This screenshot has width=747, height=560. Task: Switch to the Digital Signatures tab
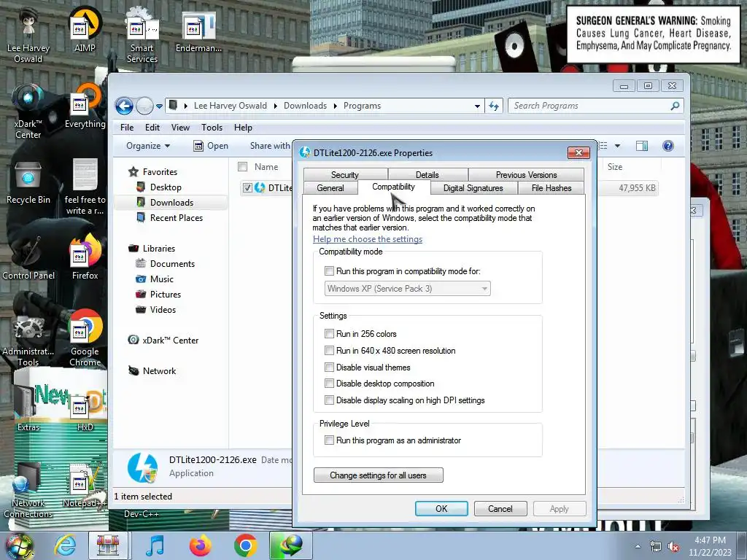[x=473, y=188]
